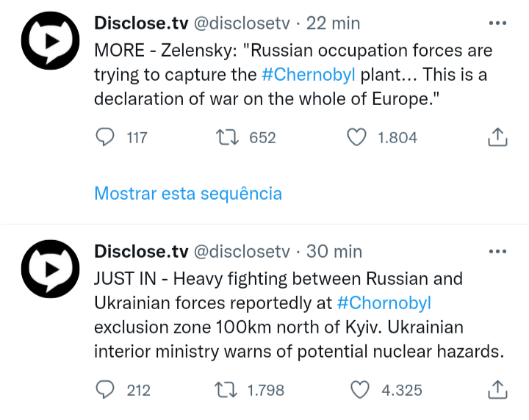
Task: Share the JUST IN heavy fighting tweet
Action: point(497,390)
